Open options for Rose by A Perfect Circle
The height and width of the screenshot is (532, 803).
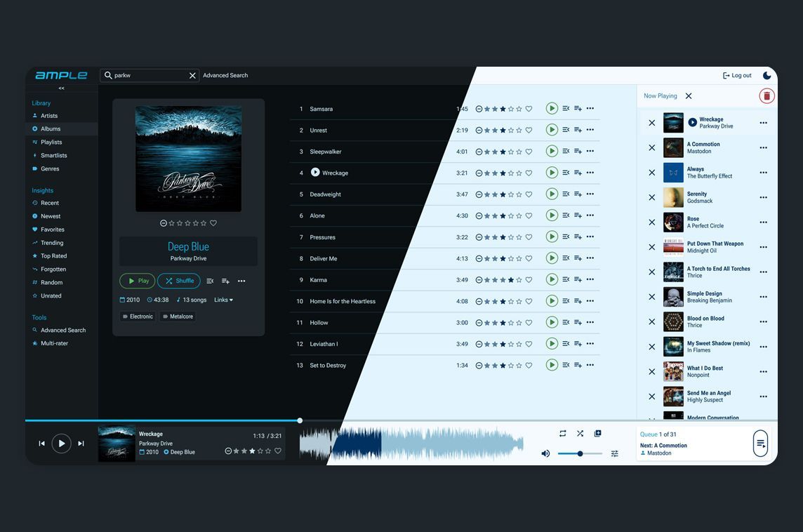point(764,222)
